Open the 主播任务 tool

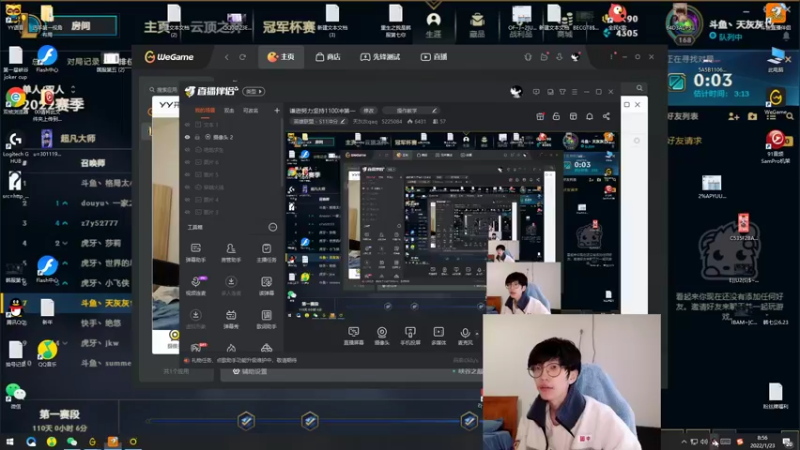[x=266, y=253]
